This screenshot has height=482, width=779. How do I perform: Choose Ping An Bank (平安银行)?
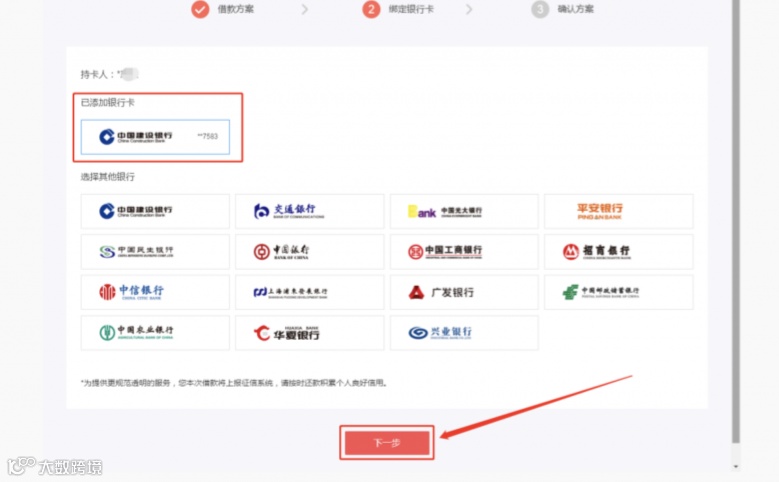(619, 211)
